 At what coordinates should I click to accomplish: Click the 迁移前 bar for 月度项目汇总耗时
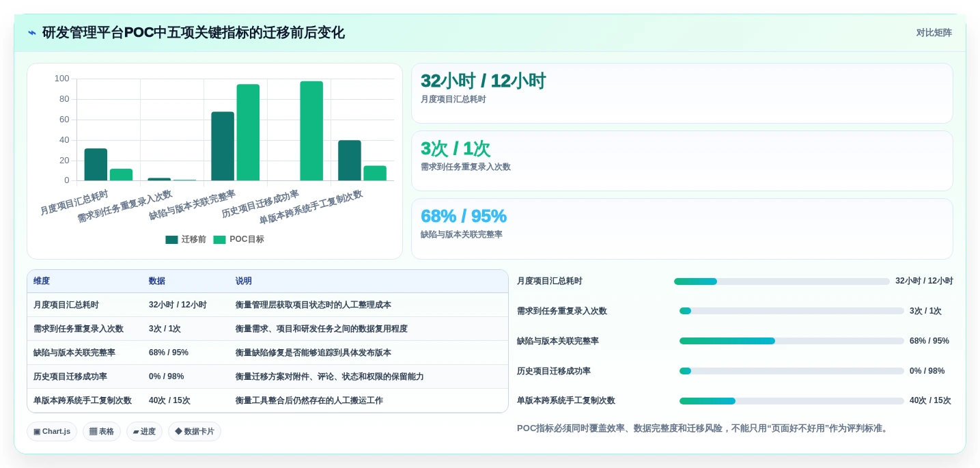click(x=96, y=165)
